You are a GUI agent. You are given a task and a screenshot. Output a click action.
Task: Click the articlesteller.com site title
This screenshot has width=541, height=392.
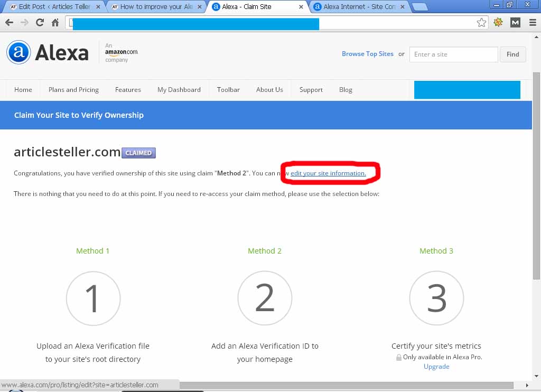67,152
